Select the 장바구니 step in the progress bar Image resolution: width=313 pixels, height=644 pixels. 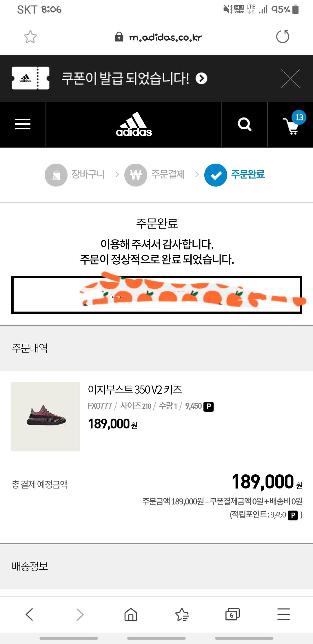point(75,175)
